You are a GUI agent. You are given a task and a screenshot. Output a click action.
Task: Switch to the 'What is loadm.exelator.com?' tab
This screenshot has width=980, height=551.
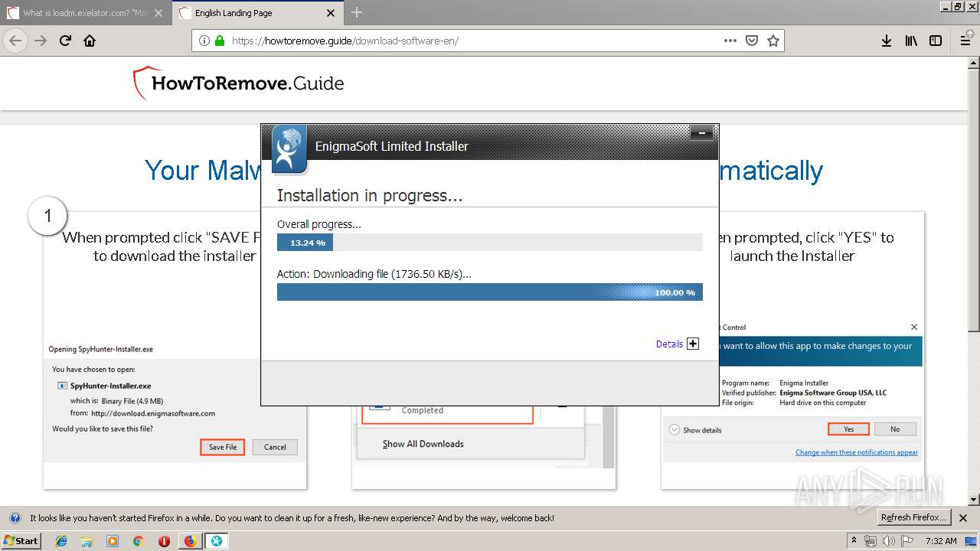85,13
